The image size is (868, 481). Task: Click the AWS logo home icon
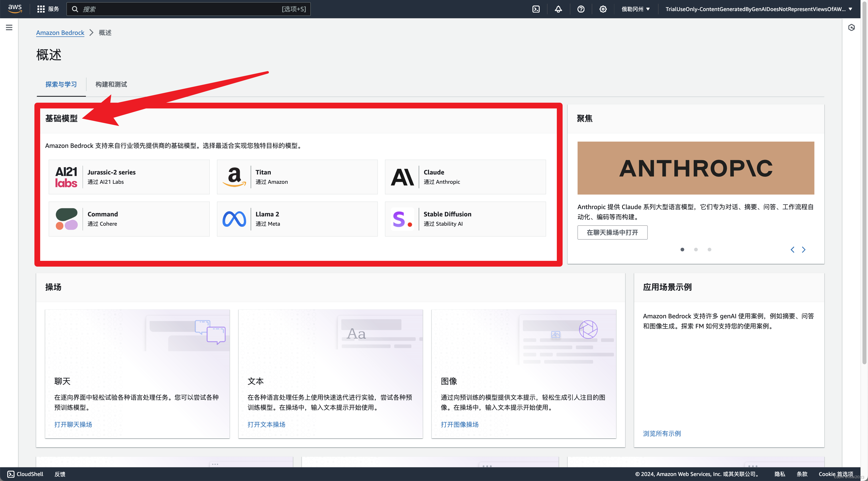click(x=15, y=9)
